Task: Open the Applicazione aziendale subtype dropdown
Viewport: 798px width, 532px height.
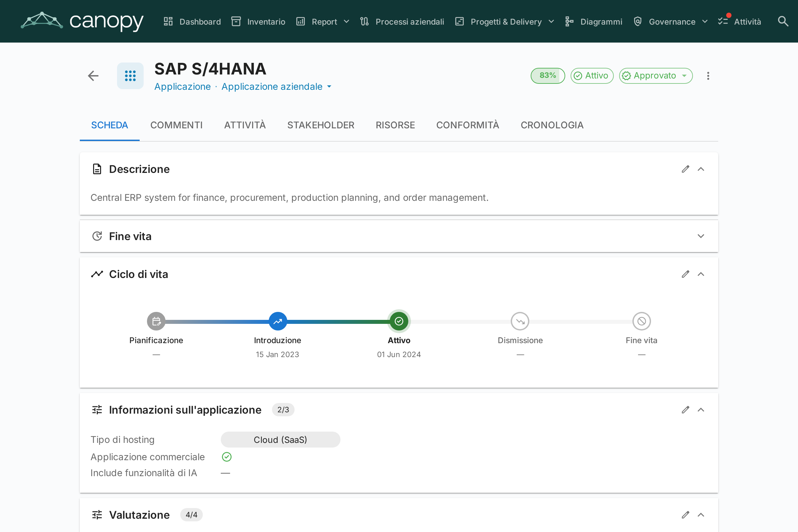Action: [x=277, y=86]
